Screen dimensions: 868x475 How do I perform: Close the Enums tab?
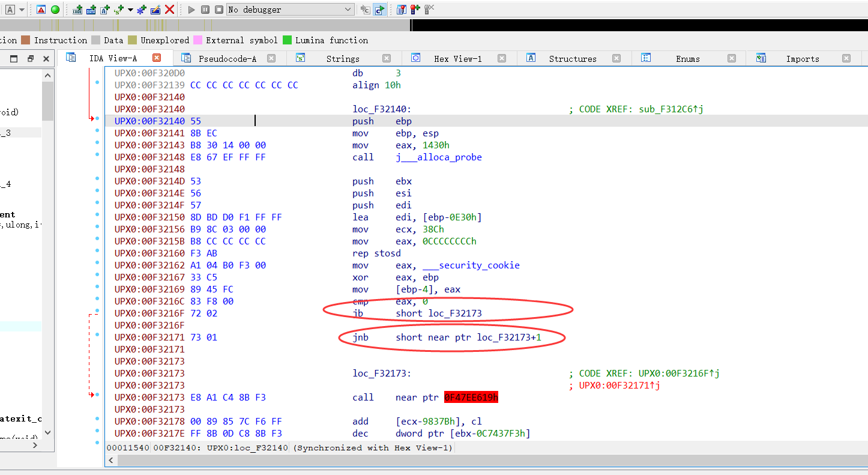tap(732, 58)
